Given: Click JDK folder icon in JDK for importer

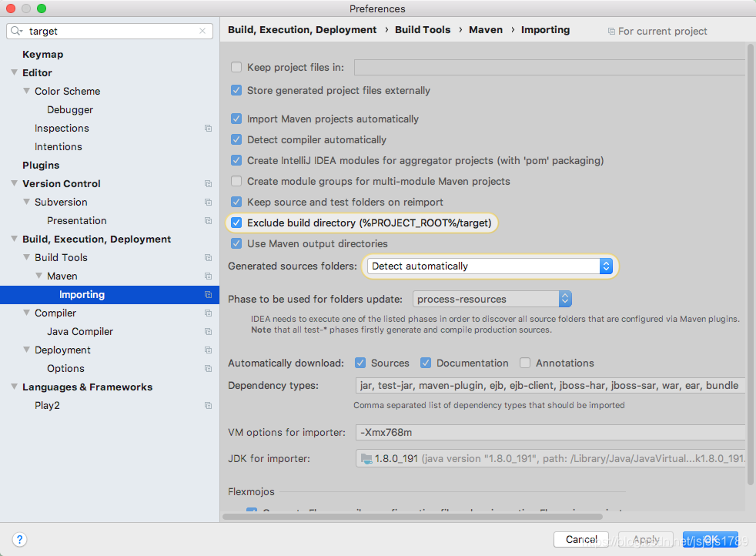Looking at the screenshot, I should 366,459.
